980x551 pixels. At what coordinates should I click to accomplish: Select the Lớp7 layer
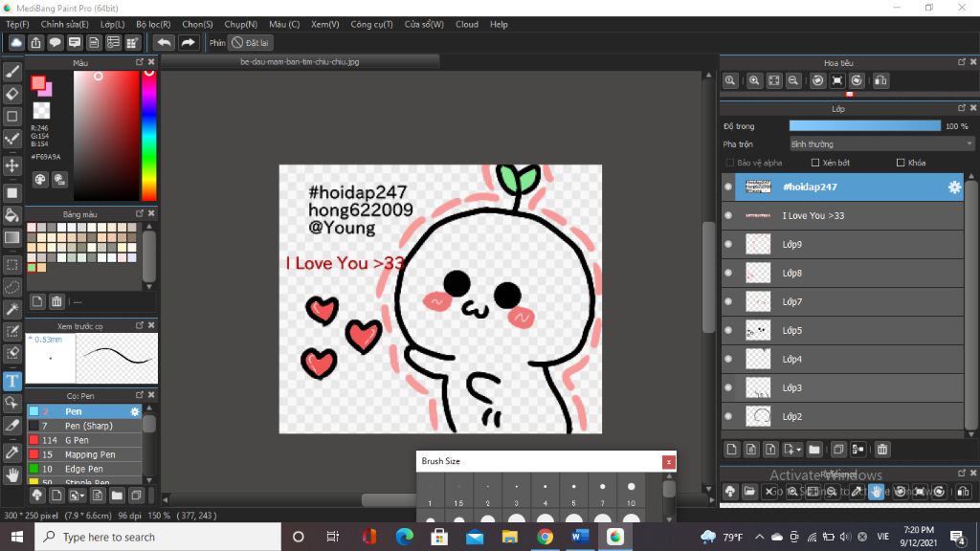point(842,301)
